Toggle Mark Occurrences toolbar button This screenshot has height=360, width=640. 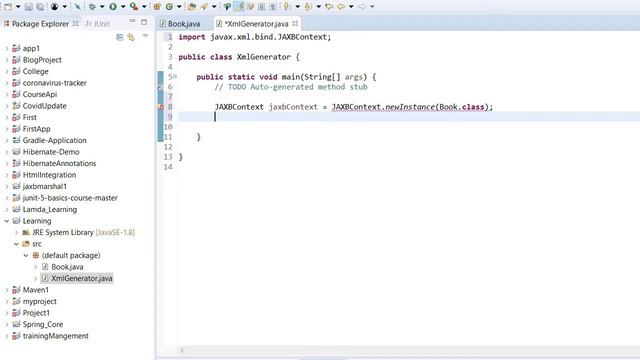click(x=239, y=7)
